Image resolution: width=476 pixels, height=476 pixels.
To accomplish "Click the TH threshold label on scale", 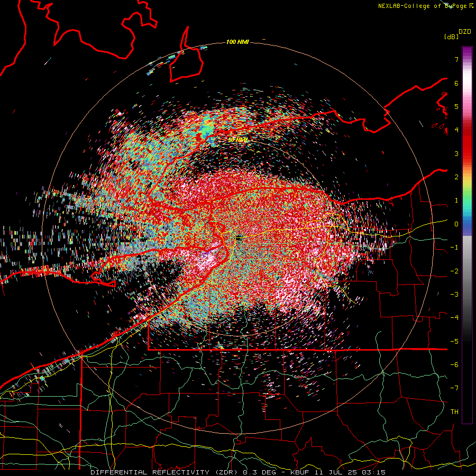I will click(x=454, y=412).
